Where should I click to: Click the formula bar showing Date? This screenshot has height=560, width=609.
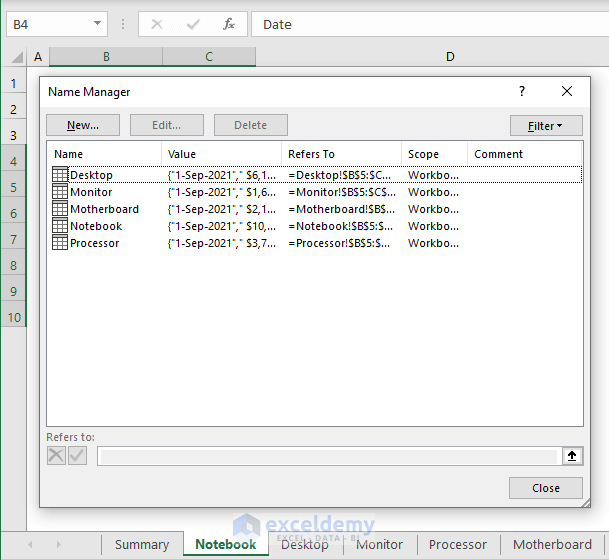[430, 24]
